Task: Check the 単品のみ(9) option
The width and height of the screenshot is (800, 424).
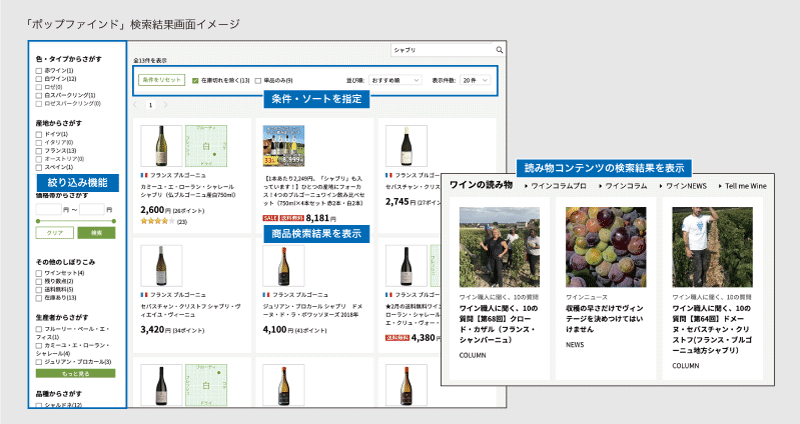Action: pos(258,81)
